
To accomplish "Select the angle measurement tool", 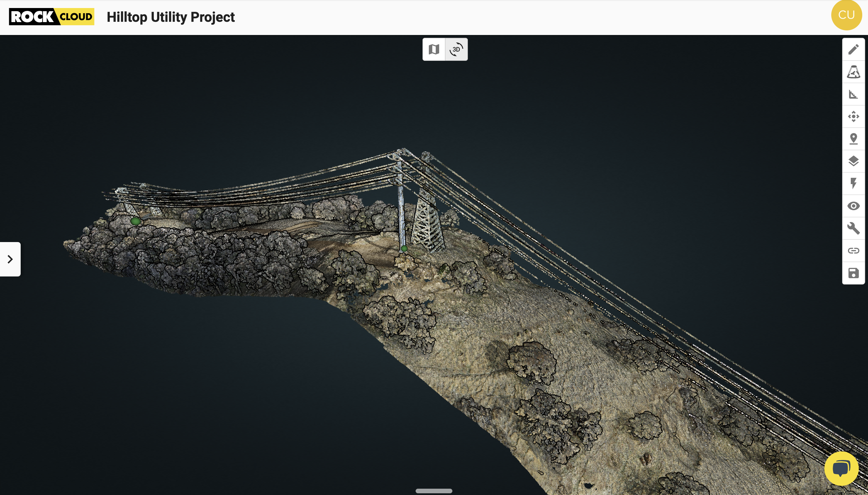I will click(x=853, y=94).
